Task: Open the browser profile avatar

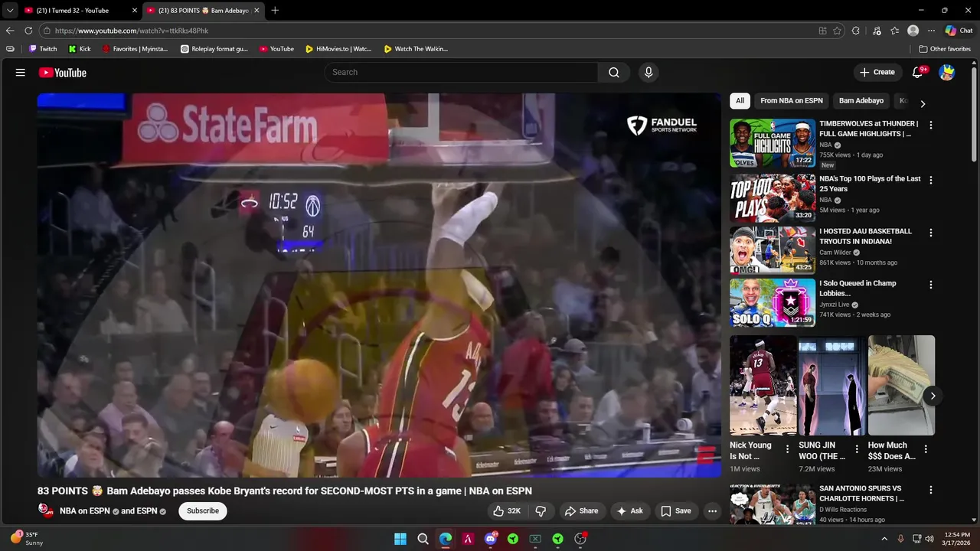Action: click(x=913, y=31)
